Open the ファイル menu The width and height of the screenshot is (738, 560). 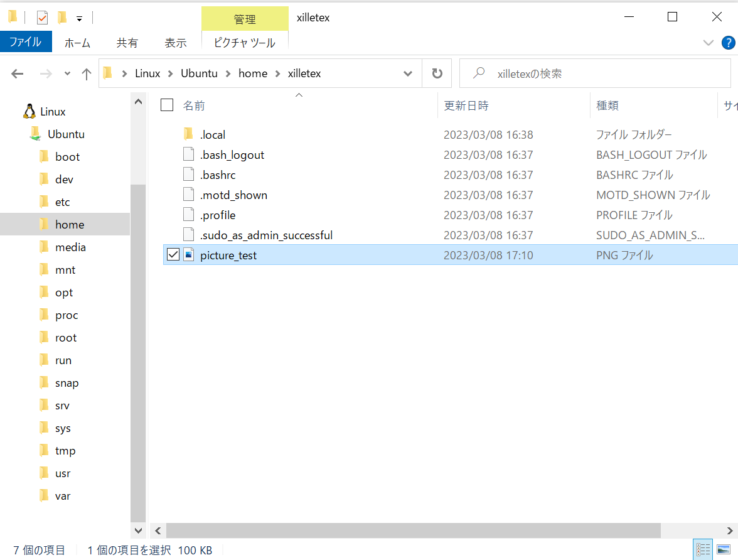(x=26, y=42)
